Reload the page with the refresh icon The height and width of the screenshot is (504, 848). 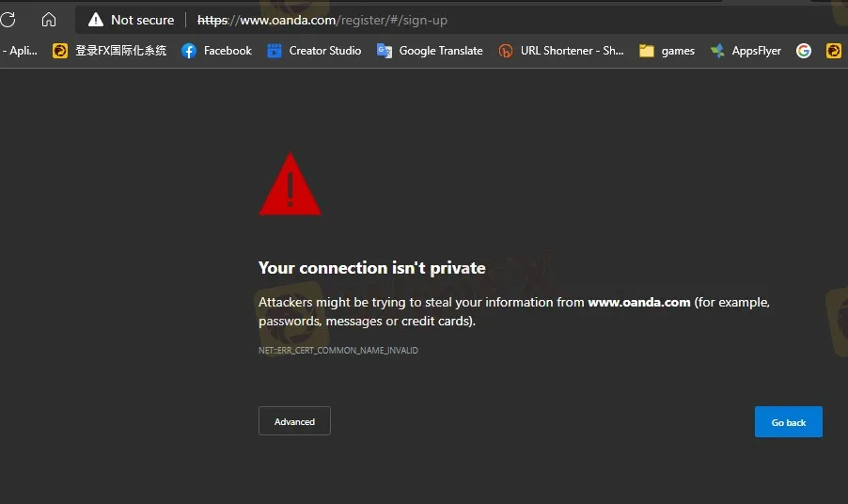click(8, 20)
